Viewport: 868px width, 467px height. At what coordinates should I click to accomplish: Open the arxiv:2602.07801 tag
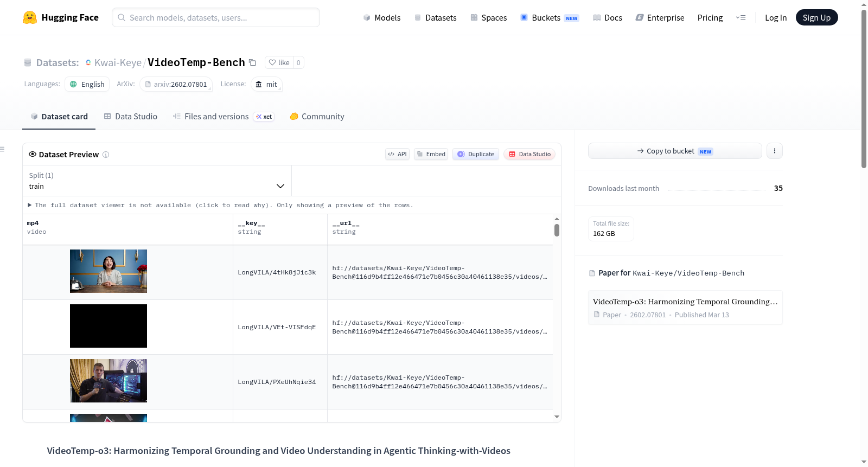(x=176, y=84)
